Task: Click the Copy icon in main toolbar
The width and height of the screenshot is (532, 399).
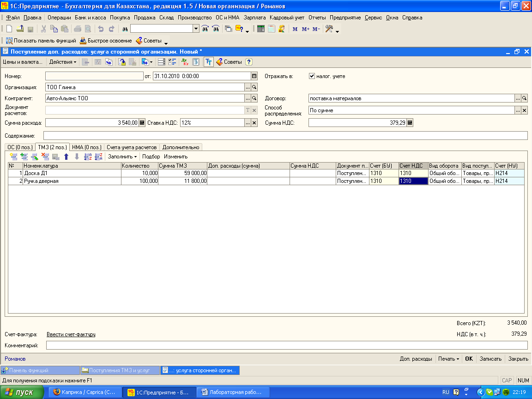Action: (x=54, y=29)
